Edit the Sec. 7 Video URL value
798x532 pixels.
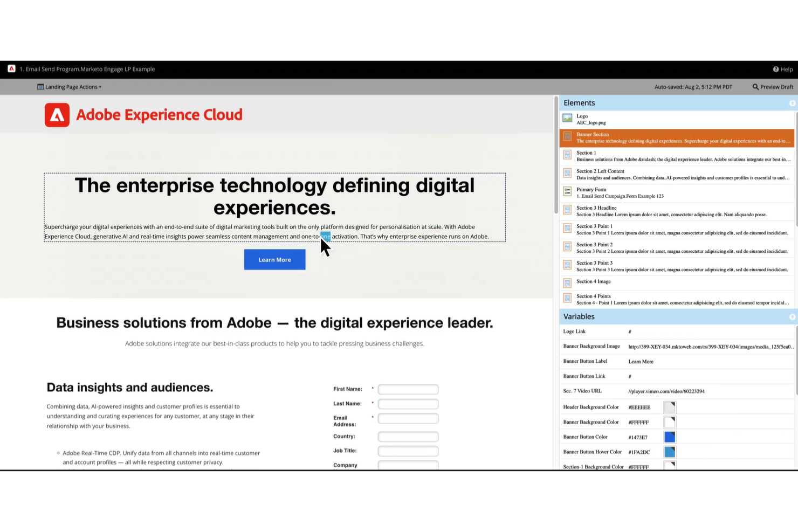(666, 391)
